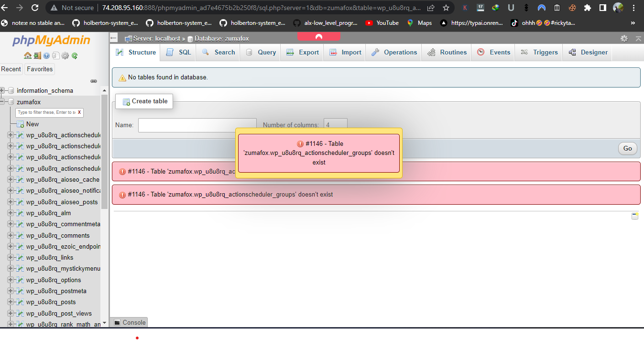Switch to Operations tab
Screen dimensions: 644x340
click(394, 52)
